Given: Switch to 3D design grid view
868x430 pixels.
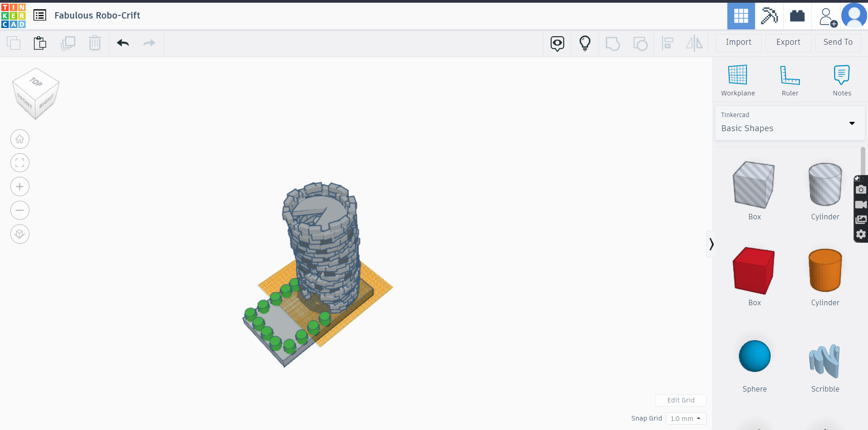Looking at the screenshot, I should pos(741,16).
